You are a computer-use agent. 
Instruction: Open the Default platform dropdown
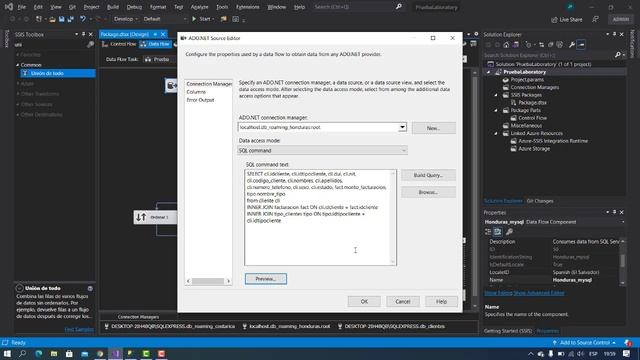pyautogui.click(x=165, y=19)
